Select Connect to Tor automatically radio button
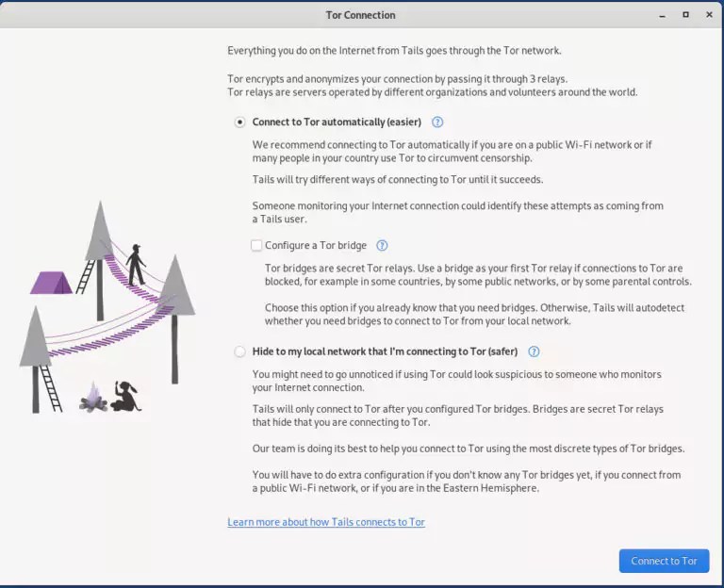 tap(239, 122)
